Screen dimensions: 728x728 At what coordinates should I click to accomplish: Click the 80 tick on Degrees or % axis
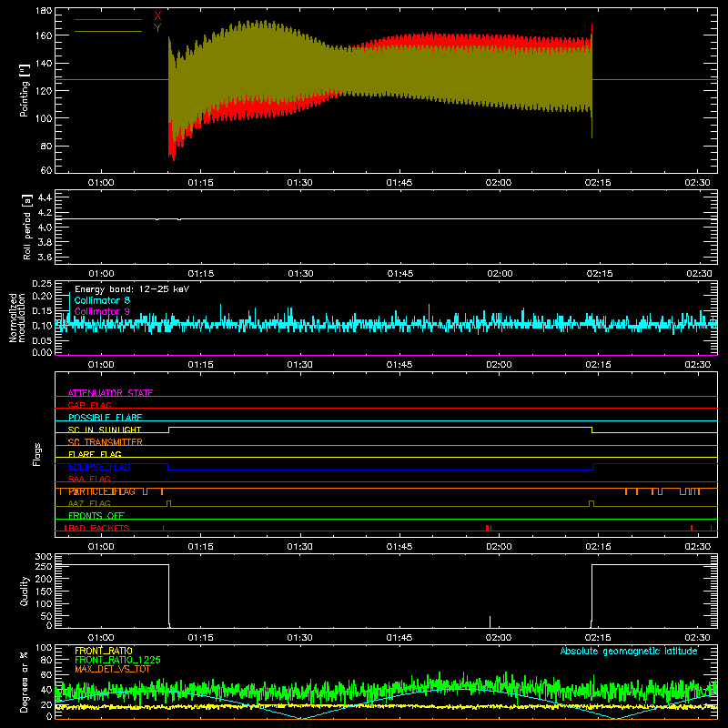tap(46, 660)
